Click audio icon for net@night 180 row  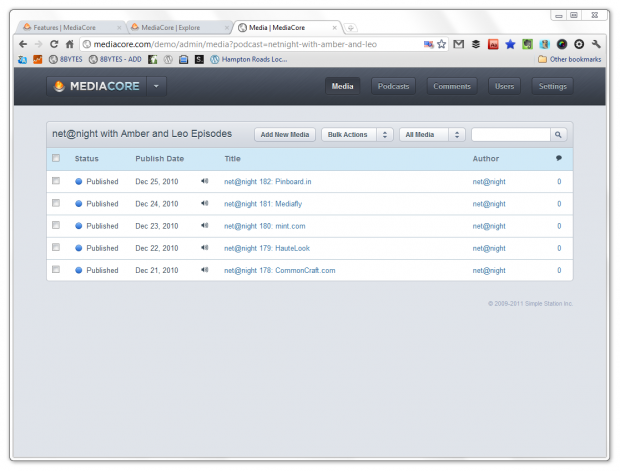click(204, 225)
